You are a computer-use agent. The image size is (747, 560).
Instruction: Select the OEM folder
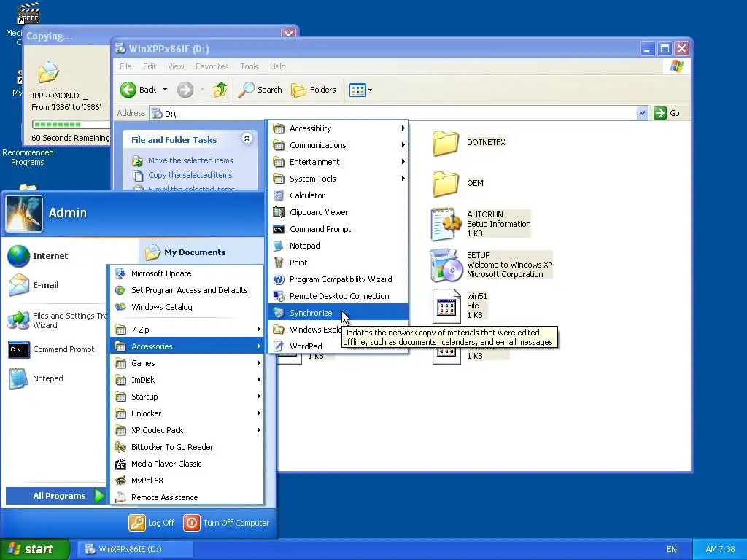458,183
